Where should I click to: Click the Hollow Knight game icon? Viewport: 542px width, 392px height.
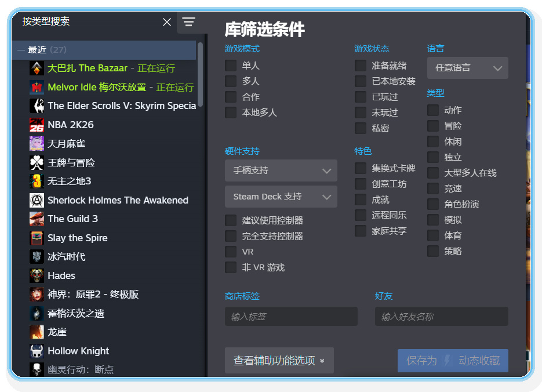tap(37, 351)
